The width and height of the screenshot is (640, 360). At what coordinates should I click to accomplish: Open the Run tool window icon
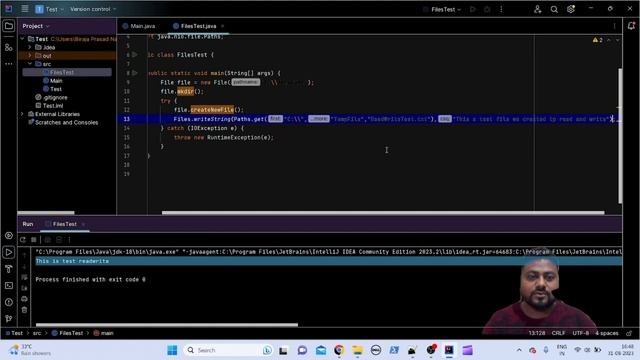pos(9,252)
